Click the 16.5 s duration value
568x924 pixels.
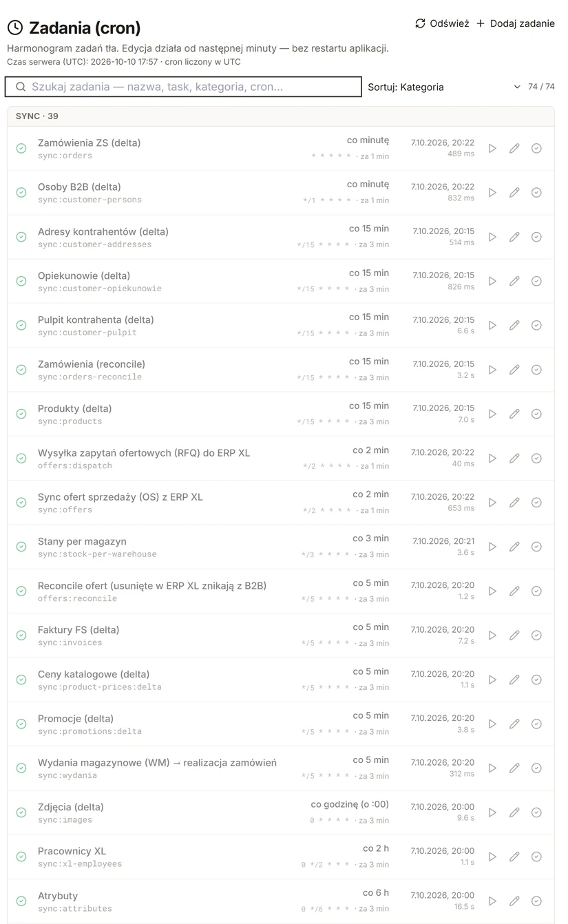pyautogui.click(x=464, y=907)
